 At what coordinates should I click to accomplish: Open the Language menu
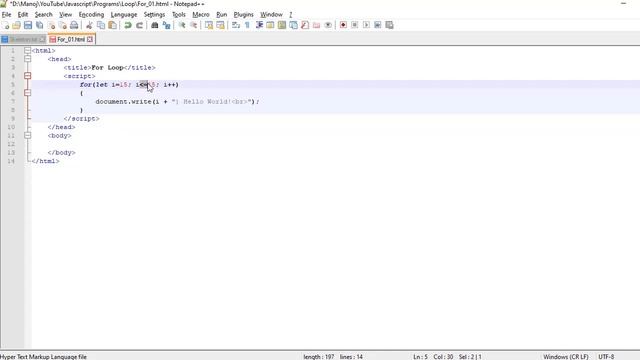pos(124,14)
